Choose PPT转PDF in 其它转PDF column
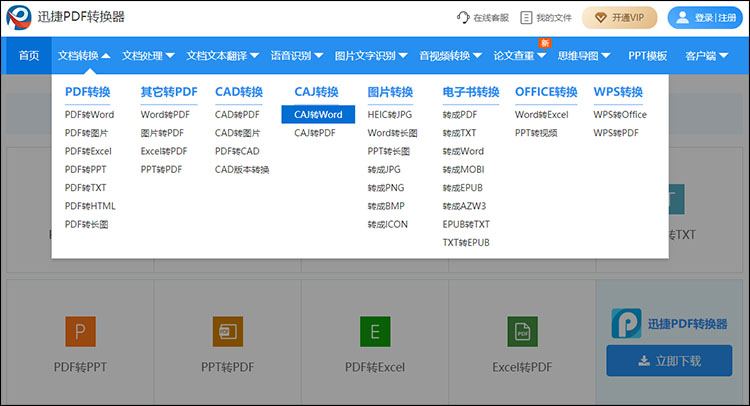750x406 pixels. [161, 169]
